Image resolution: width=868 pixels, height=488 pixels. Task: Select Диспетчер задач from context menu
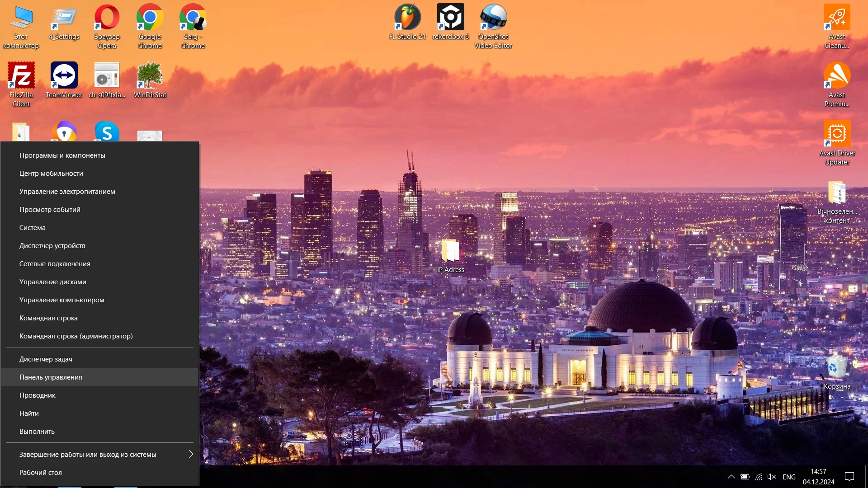[46, 358]
